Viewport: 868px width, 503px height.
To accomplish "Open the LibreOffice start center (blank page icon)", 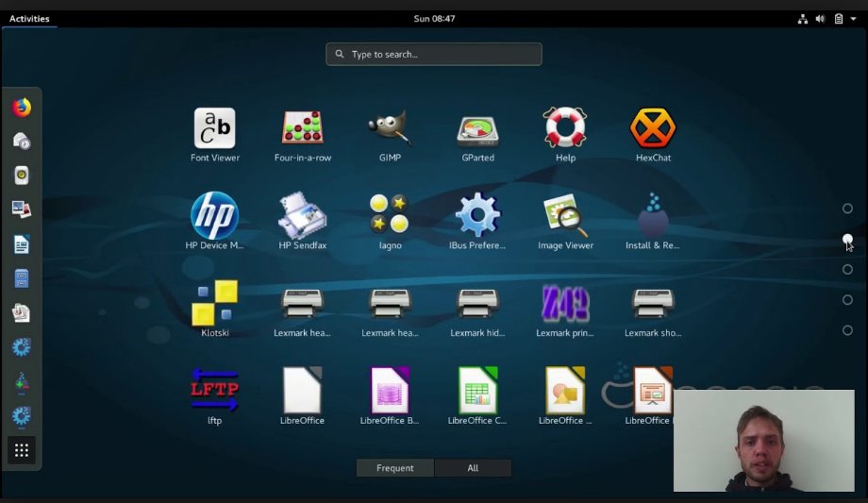I will (302, 390).
